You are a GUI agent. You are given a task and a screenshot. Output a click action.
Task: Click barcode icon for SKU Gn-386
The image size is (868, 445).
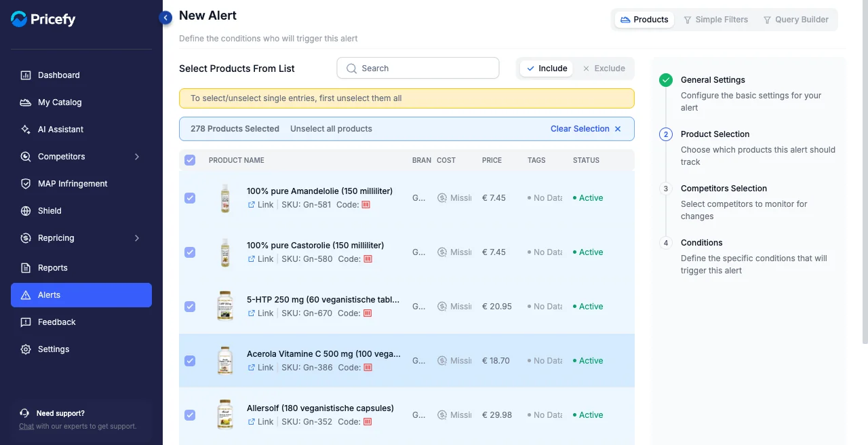click(x=368, y=368)
